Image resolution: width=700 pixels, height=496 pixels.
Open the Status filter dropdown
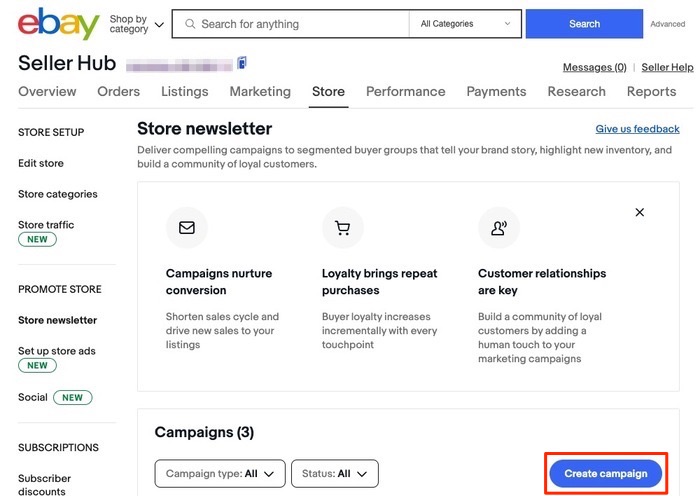coord(334,474)
